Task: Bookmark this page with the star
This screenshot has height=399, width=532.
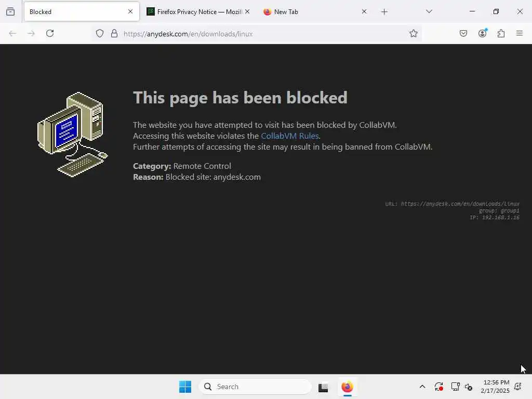Action: 413,33
